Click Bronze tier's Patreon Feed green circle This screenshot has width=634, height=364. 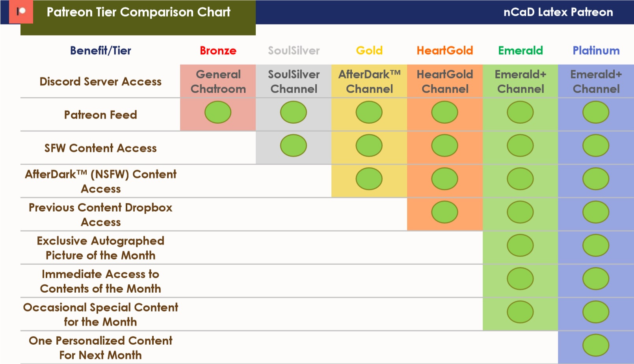click(x=218, y=112)
